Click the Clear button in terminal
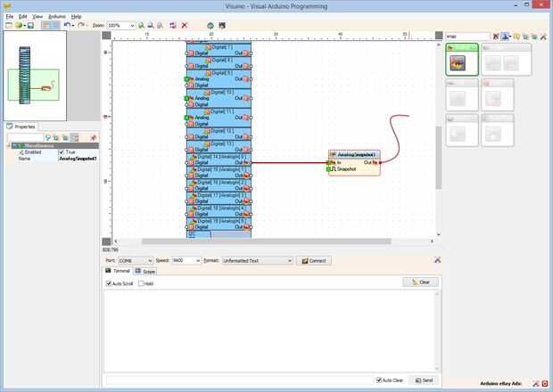 (x=421, y=282)
